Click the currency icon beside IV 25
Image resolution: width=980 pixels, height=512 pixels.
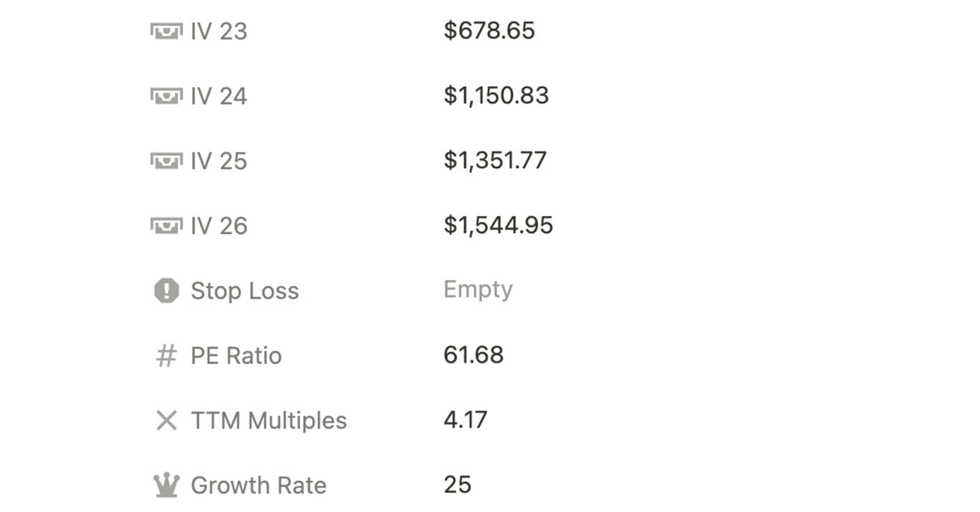166,161
